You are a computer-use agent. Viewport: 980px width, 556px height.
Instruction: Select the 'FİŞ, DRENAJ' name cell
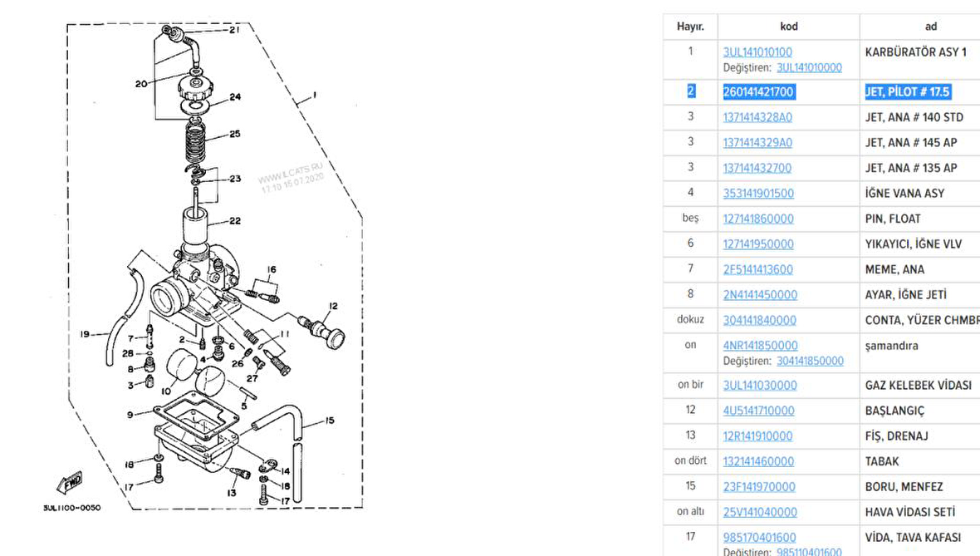click(x=920, y=436)
